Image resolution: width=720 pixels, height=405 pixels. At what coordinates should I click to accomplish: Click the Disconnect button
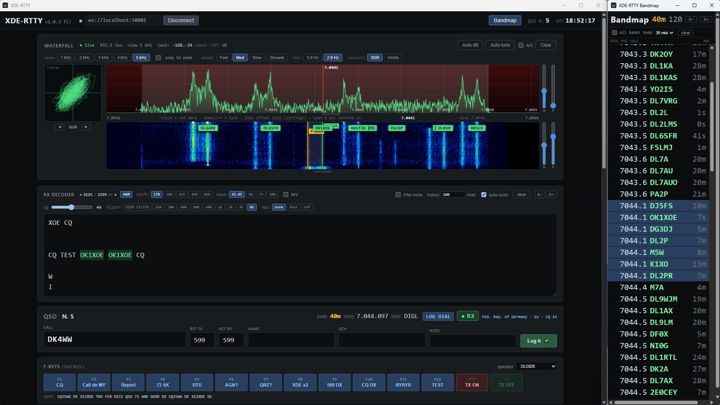(180, 20)
